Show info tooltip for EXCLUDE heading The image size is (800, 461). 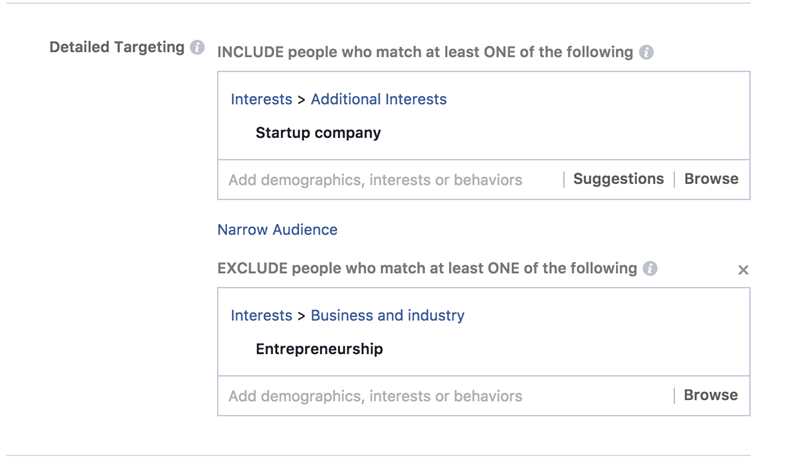(x=650, y=268)
